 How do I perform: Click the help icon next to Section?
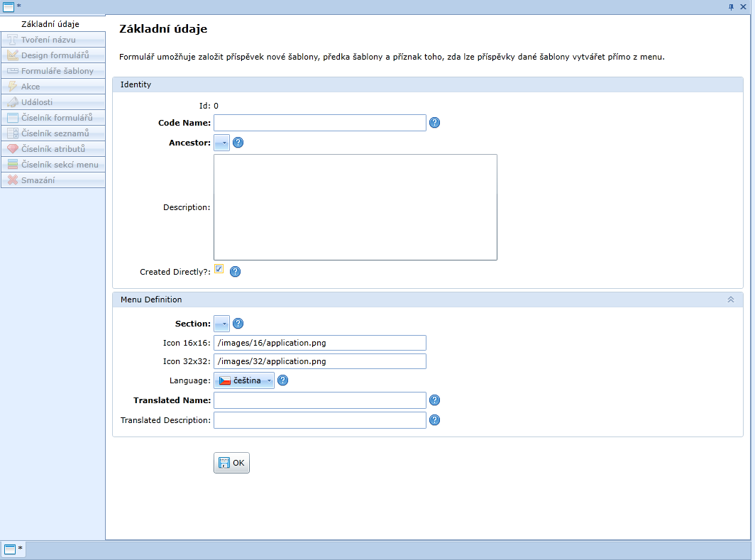click(238, 324)
